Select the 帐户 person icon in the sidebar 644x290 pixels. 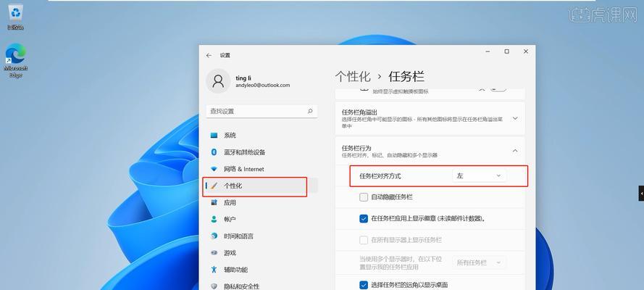click(214, 220)
